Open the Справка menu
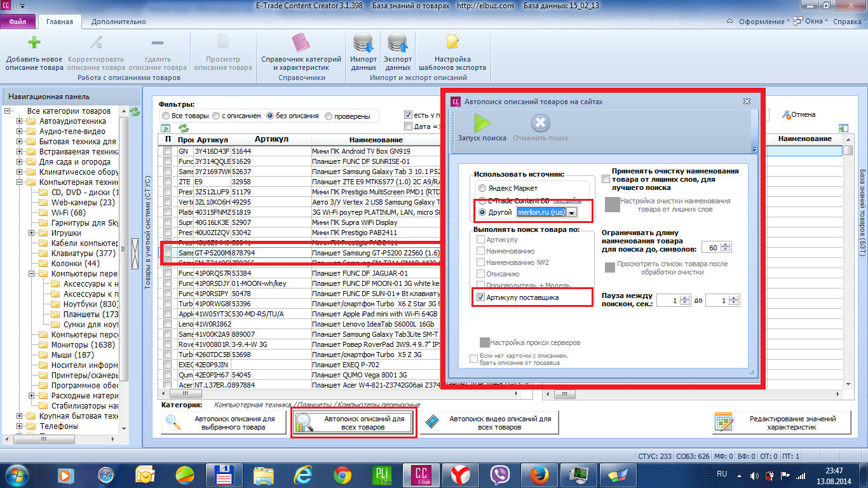This screenshot has width=868, height=488. point(850,22)
